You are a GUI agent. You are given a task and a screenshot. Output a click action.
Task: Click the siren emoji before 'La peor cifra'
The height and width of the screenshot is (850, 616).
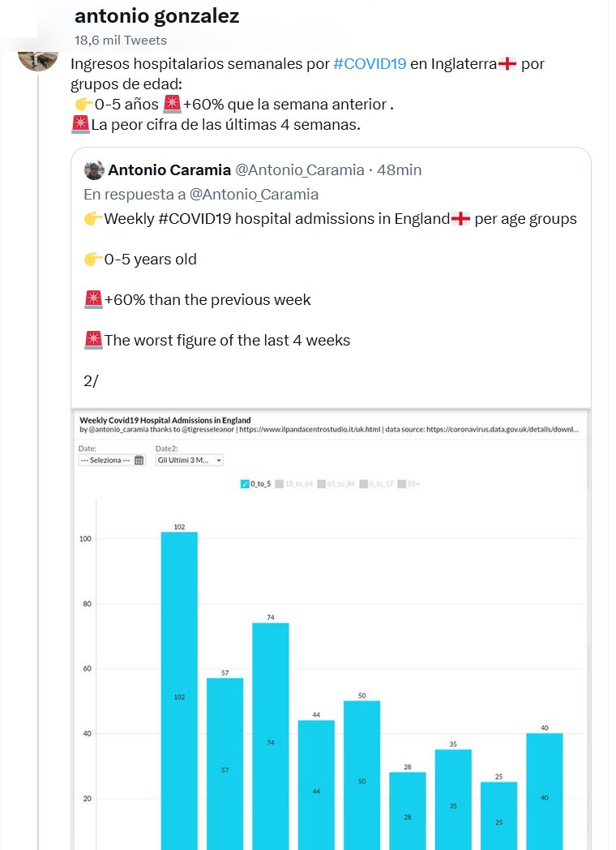pyautogui.click(x=80, y=125)
